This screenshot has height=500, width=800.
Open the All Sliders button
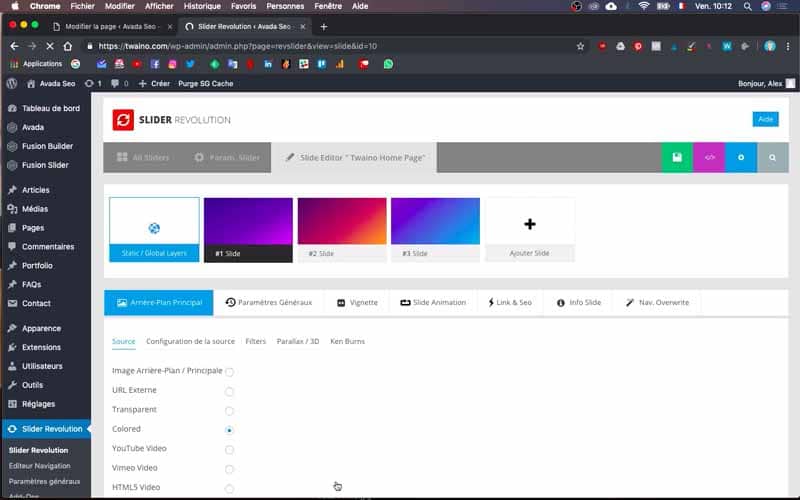[143, 158]
